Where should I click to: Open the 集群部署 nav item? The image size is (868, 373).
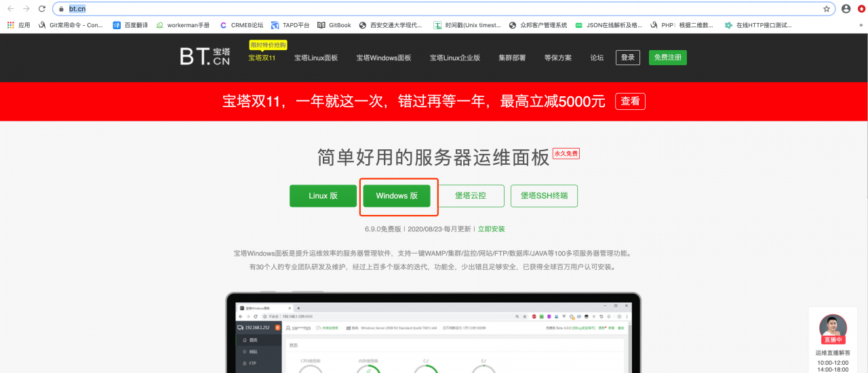tap(512, 58)
